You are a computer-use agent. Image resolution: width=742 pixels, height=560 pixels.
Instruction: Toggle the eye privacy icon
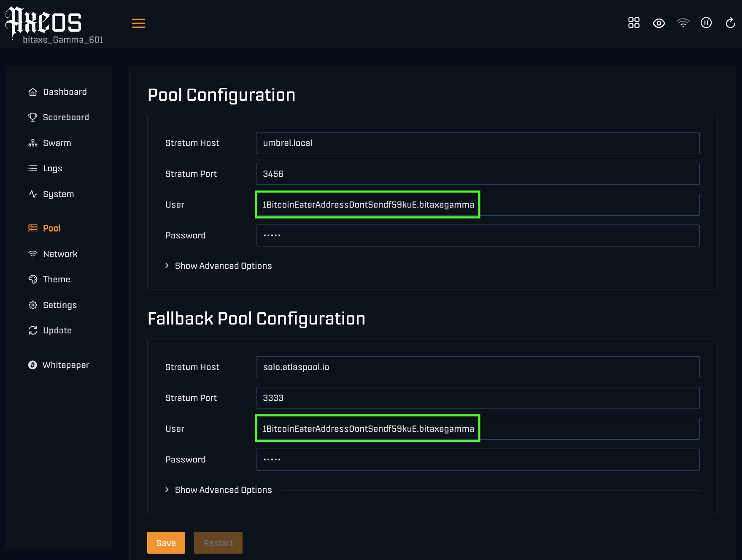[x=658, y=23]
